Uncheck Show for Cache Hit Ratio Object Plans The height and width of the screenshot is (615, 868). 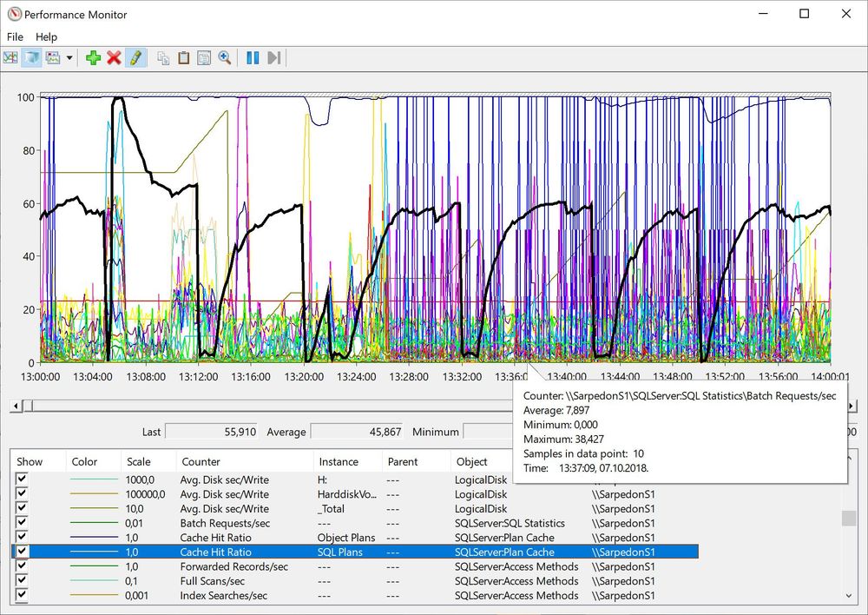pos(22,536)
